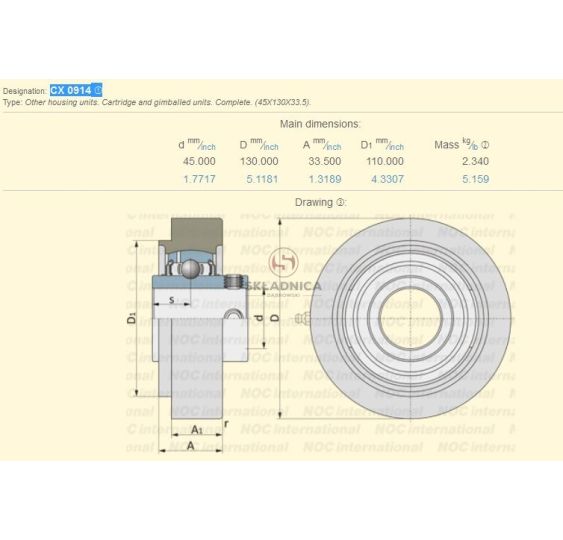
Task: Click the 'Main dimensions:' heading
Action: click(x=320, y=124)
